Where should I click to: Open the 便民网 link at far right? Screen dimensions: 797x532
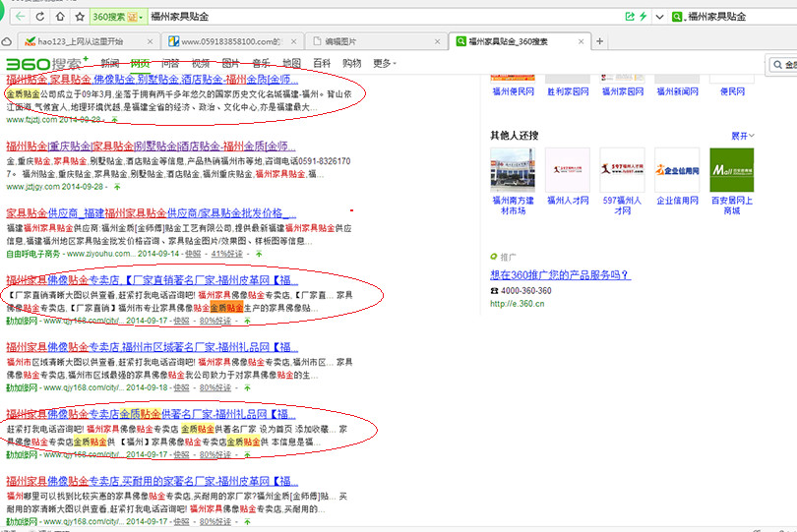[x=732, y=91]
